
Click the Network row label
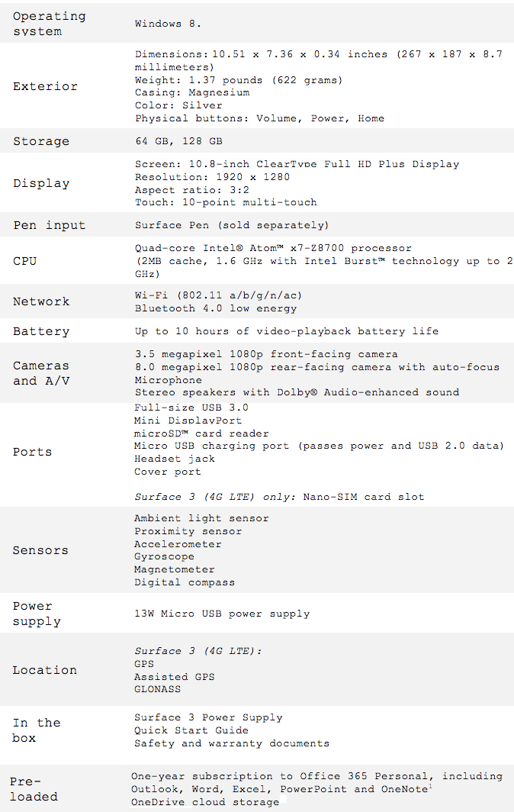point(41,301)
